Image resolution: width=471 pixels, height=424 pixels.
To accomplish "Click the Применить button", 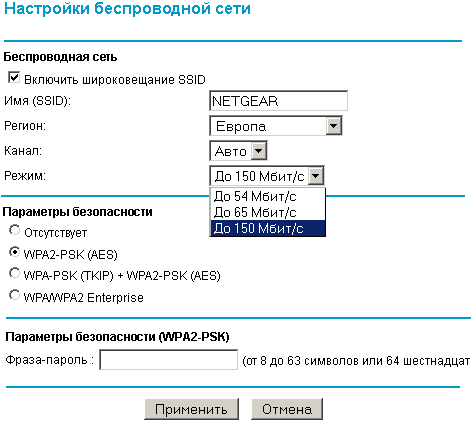I will coord(191,409).
